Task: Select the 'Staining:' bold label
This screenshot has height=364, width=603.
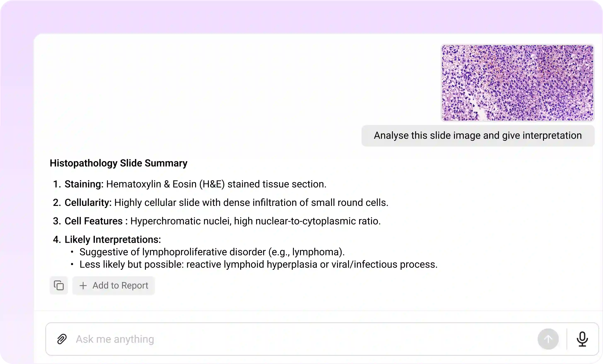Action: (x=84, y=184)
